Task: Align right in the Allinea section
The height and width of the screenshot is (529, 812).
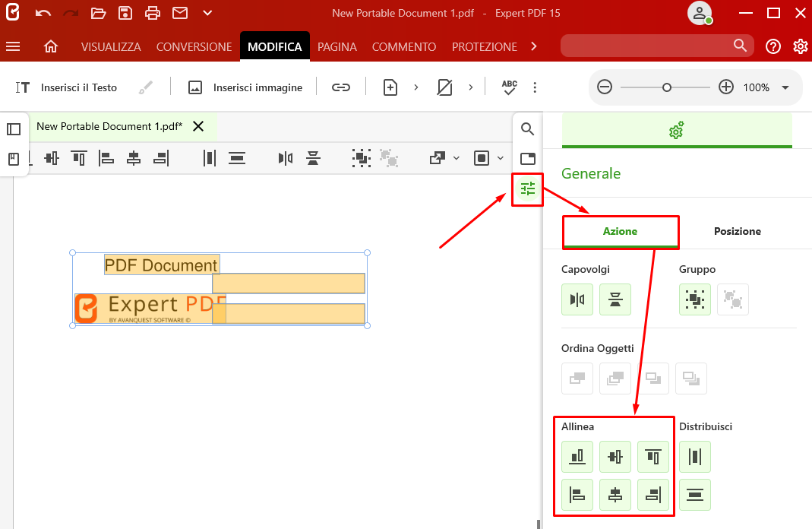Action: pos(653,495)
